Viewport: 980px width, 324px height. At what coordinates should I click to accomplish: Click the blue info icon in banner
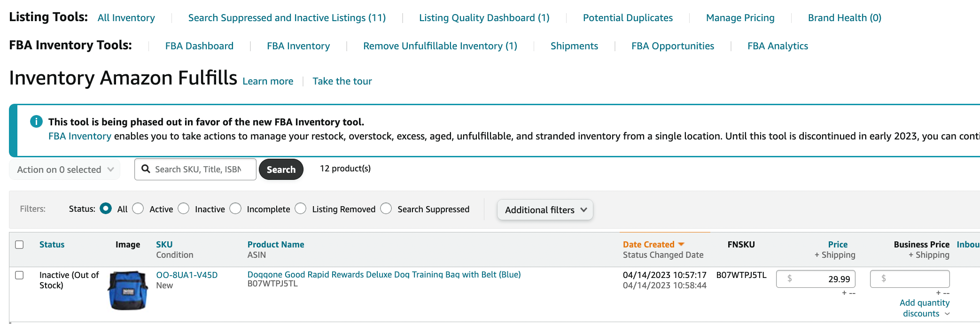pos(36,122)
